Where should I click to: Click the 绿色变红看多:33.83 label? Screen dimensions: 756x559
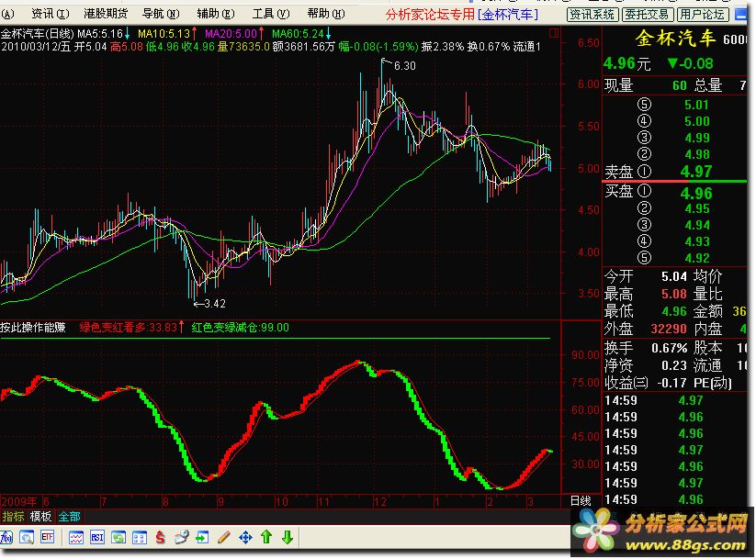click(131, 328)
